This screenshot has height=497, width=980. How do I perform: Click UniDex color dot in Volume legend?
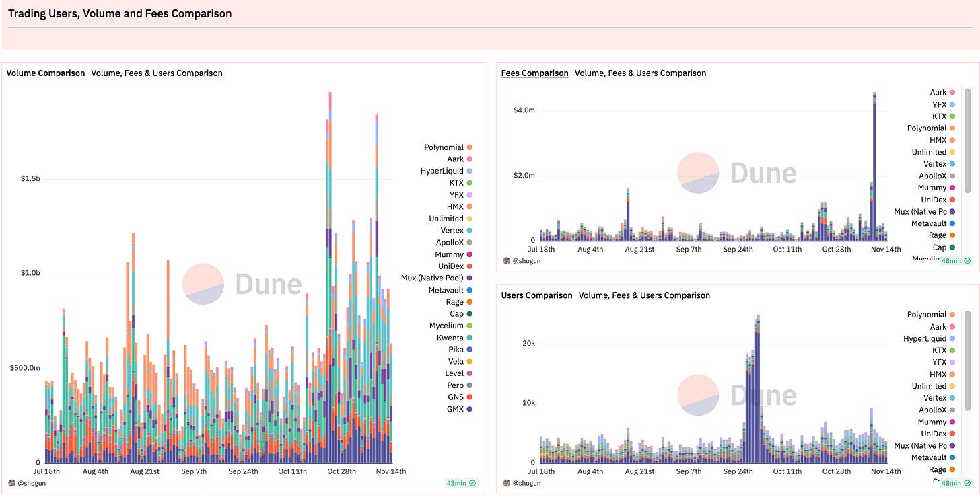(470, 266)
